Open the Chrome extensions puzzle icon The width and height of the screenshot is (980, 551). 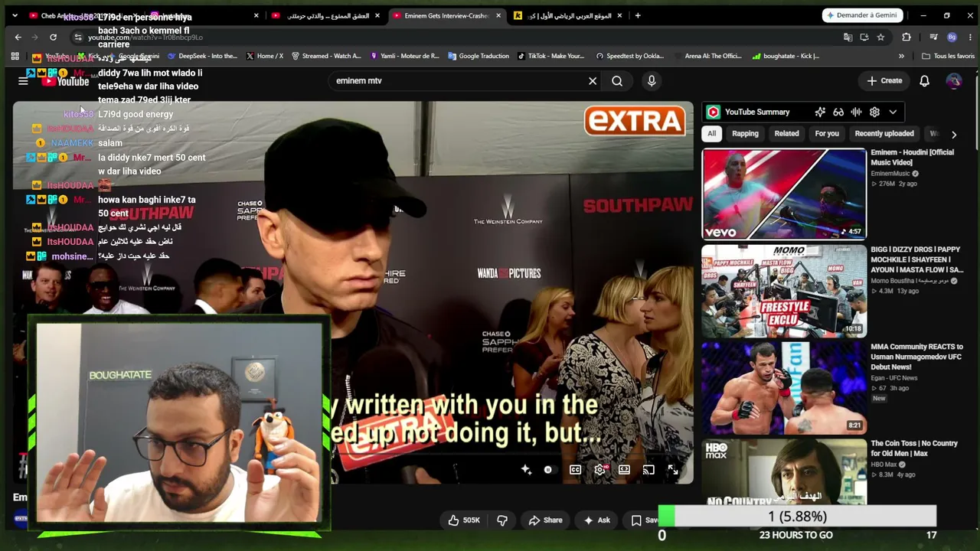point(906,37)
